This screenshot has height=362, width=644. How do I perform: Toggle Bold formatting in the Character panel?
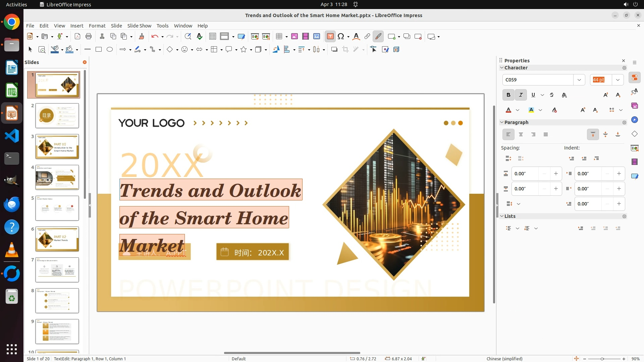[508, 95]
